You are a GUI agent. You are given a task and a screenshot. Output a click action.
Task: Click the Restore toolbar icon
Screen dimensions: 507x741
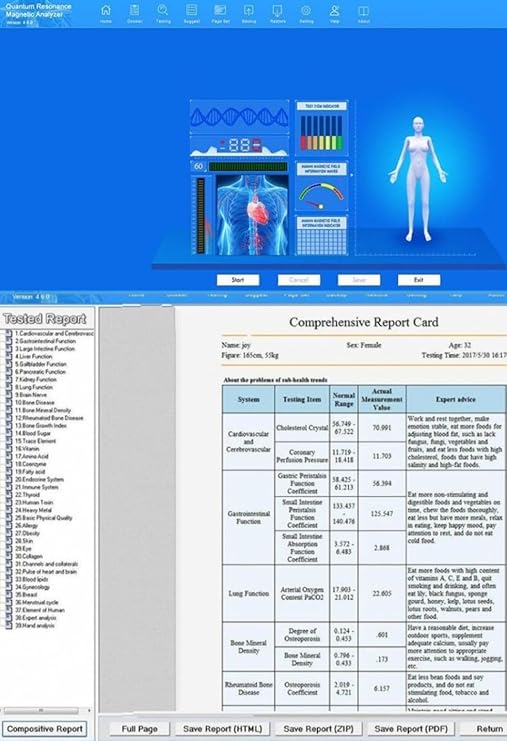pos(277,13)
